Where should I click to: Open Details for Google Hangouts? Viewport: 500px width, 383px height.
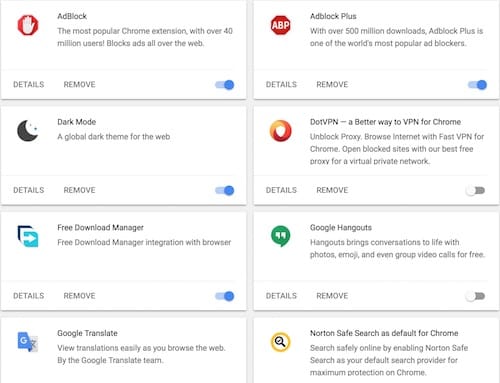point(281,296)
